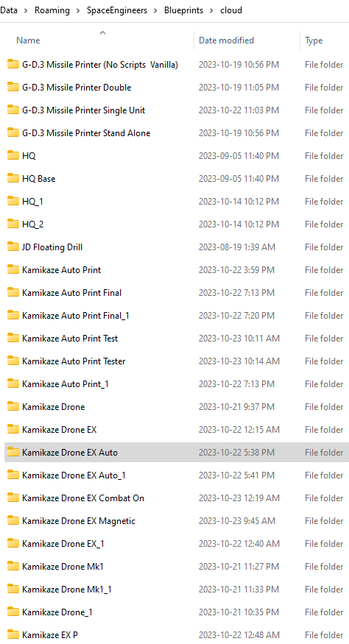Select Kamikaze Auto Print_1 folder

[66, 383]
